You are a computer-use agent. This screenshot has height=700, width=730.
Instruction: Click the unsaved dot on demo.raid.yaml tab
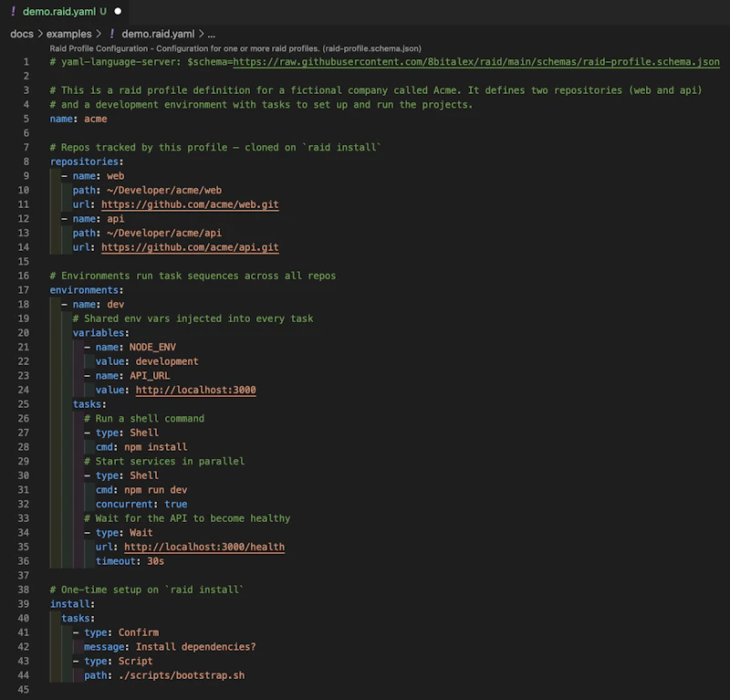pyautogui.click(x=118, y=11)
